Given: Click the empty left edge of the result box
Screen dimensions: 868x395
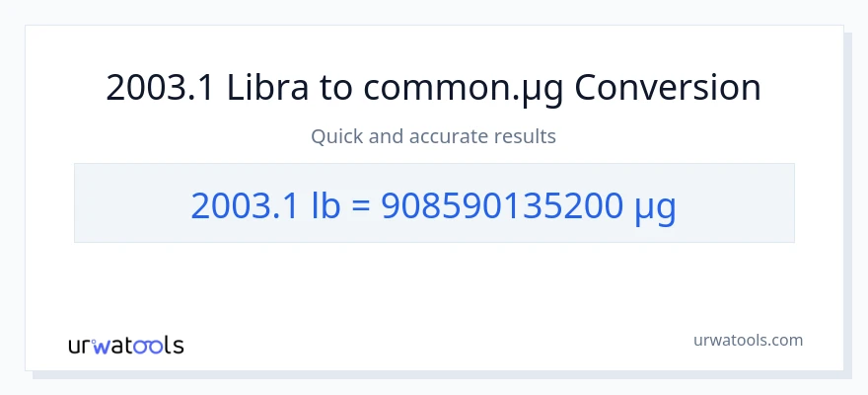Looking at the screenshot, I should pyautogui.click(x=108, y=203).
